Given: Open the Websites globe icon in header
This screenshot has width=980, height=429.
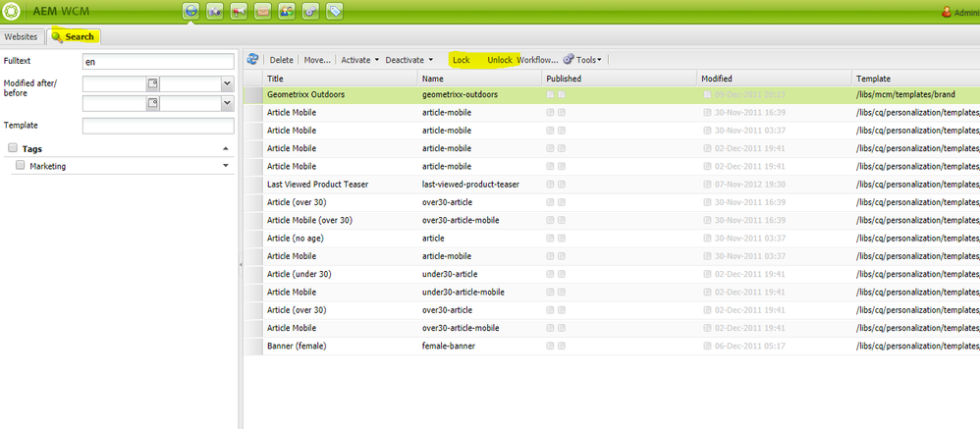Looking at the screenshot, I should (x=191, y=11).
